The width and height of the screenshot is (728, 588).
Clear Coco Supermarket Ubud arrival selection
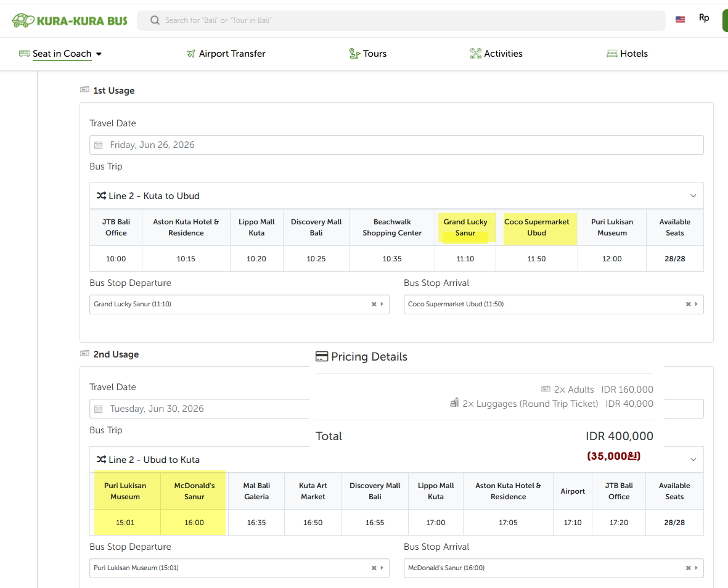pyautogui.click(x=688, y=304)
